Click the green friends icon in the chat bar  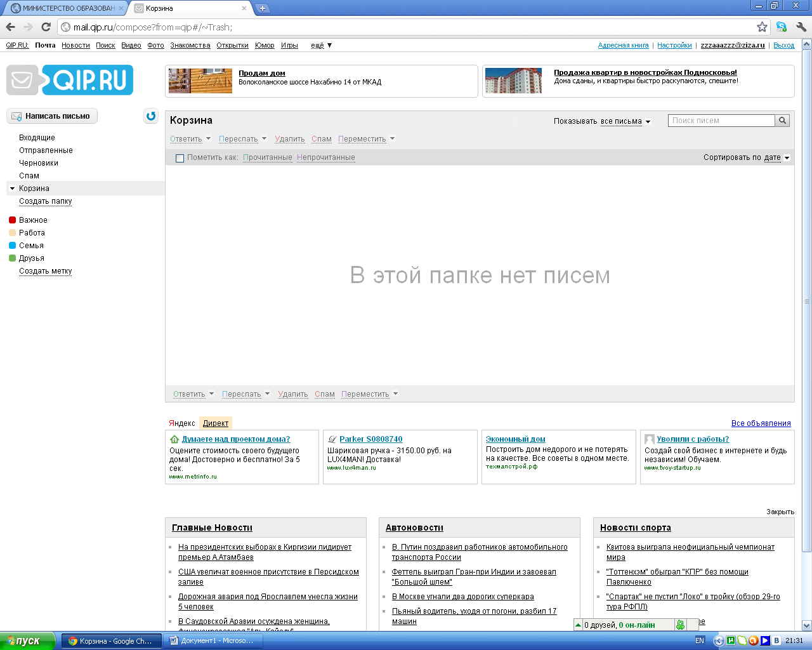coord(680,625)
